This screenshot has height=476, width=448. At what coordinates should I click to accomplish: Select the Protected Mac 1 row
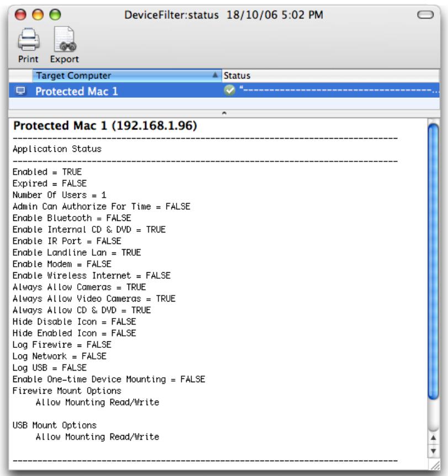pos(224,91)
